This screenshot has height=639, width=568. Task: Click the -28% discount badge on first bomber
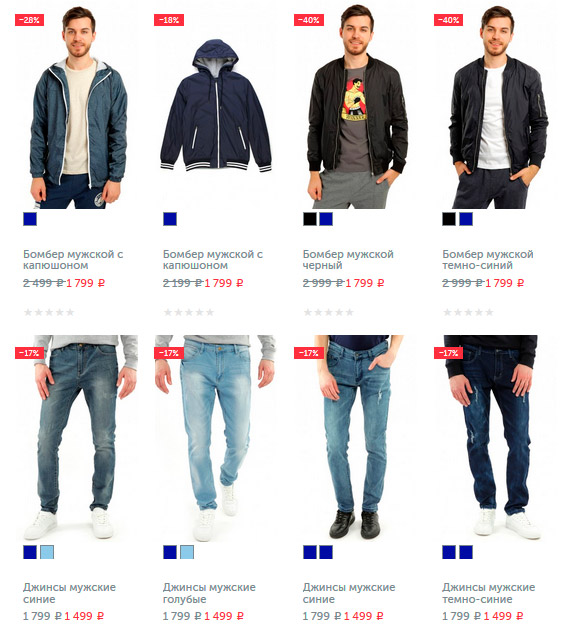29,20
